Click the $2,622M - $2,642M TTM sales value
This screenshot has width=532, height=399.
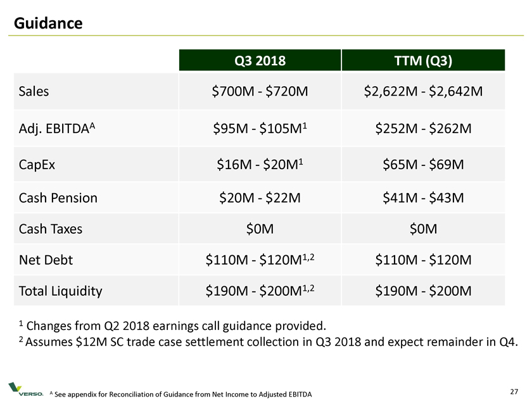click(x=423, y=91)
